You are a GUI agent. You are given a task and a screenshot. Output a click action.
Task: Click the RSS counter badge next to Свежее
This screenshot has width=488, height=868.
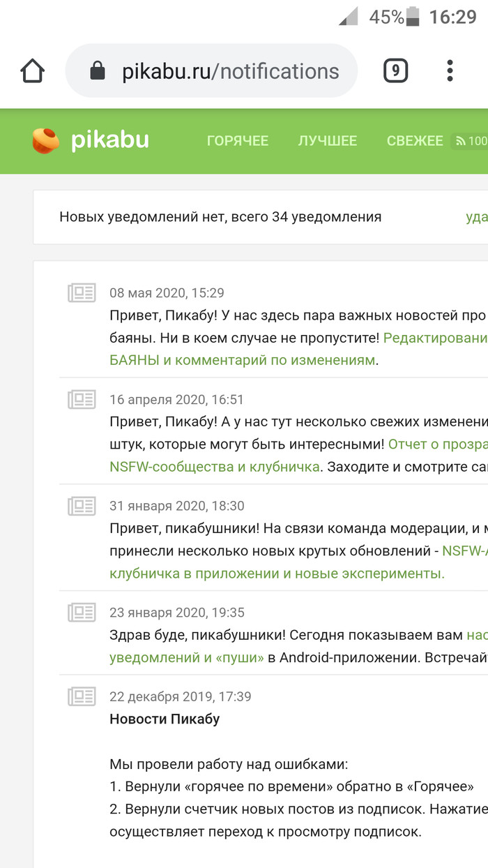(470, 141)
